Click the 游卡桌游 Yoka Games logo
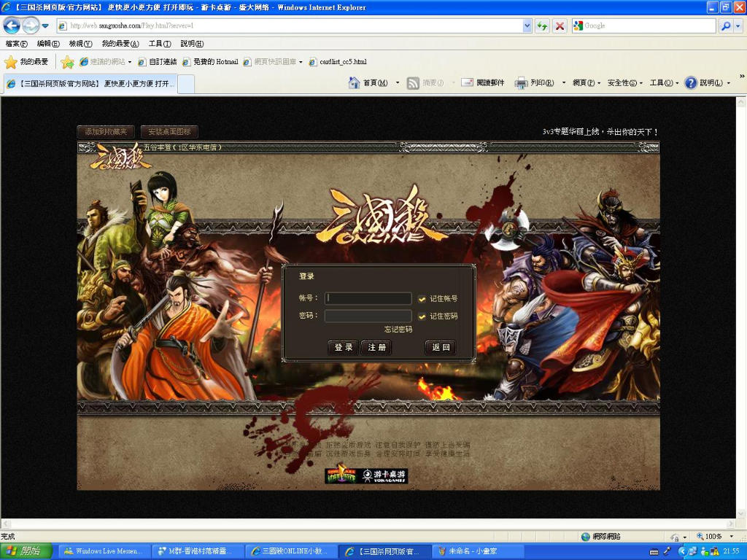The height and width of the screenshot is (560, 747). [x=385, y=475]
